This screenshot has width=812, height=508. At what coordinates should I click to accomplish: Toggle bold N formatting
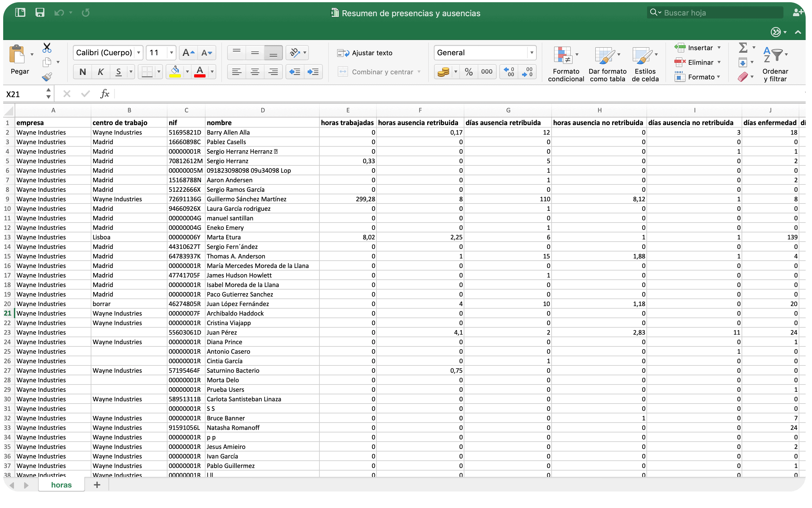tap(82, 72)
